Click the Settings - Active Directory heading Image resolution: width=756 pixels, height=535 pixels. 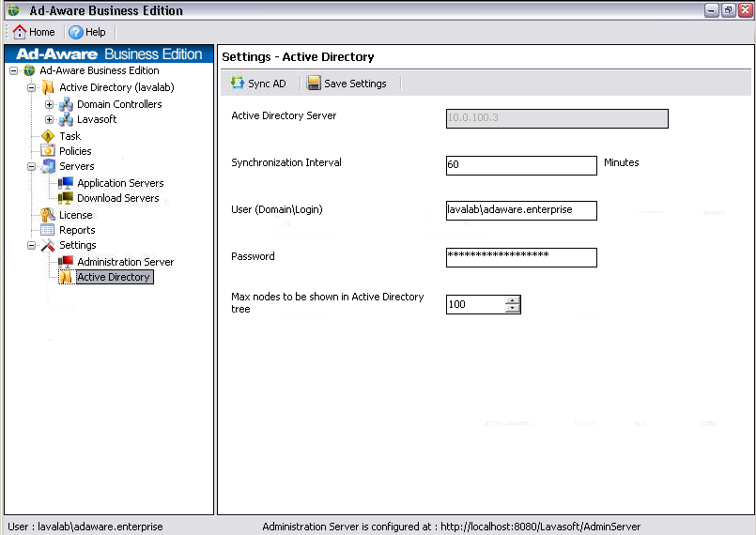pyautogui.click(x=298, y=57)
